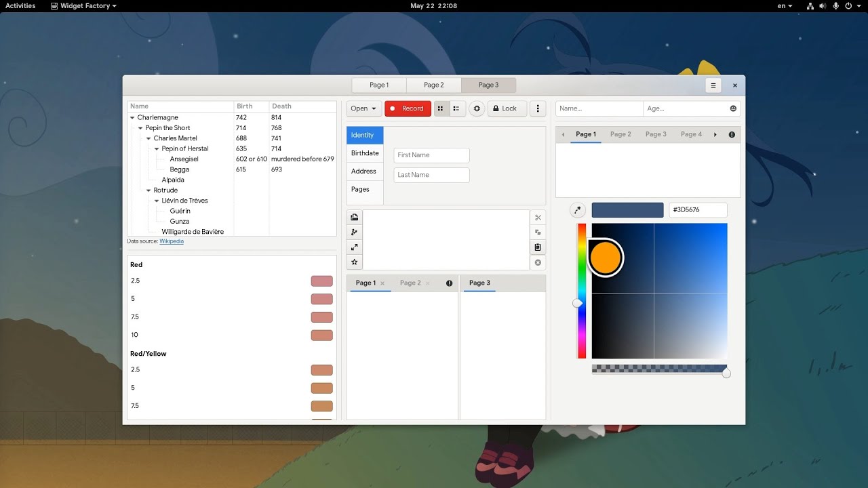868x488 pixels.
Task: Click the May 22 22:08 clock
Action: coord(434,5)
